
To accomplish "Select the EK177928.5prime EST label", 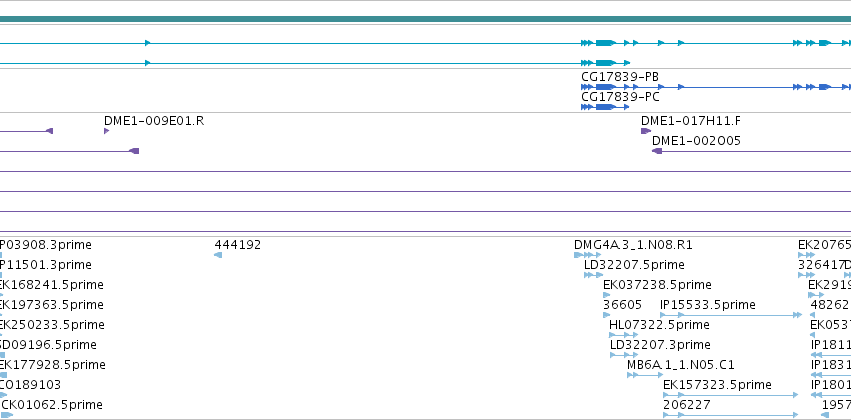I will point(53,365).
